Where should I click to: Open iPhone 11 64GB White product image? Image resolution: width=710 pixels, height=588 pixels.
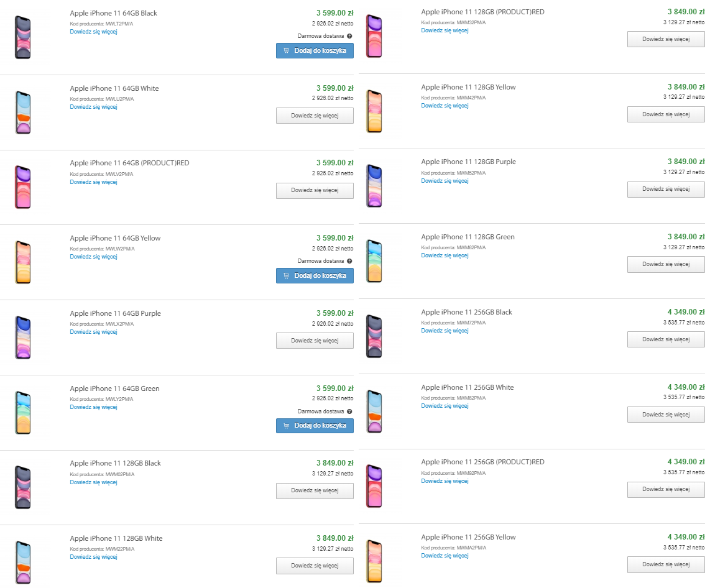[x=22, y=113]
